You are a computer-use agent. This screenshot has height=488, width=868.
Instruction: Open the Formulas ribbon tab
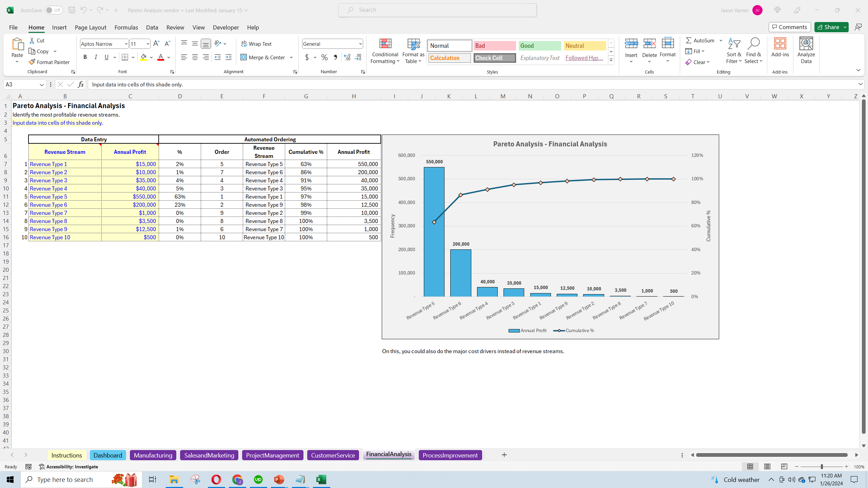[126, 27]
